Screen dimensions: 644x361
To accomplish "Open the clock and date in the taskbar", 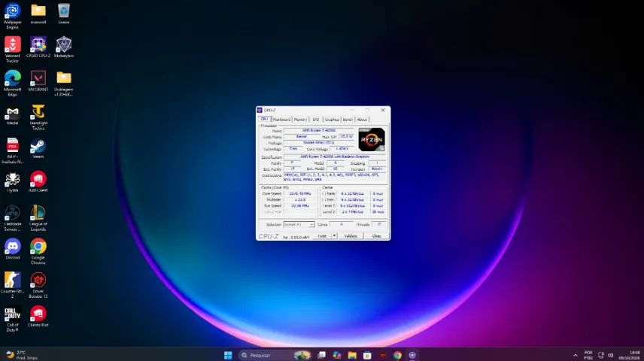I will [x=629, y=355].
